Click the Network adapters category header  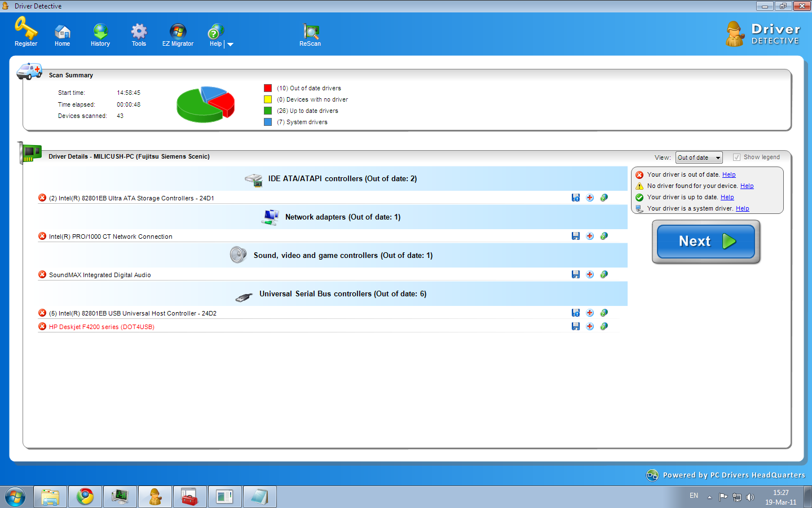[332, 217]
